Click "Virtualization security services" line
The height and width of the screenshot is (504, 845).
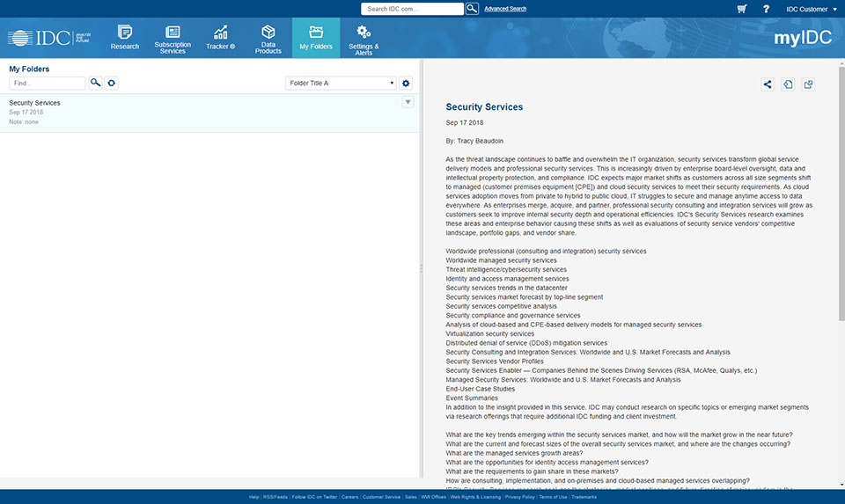490,334
